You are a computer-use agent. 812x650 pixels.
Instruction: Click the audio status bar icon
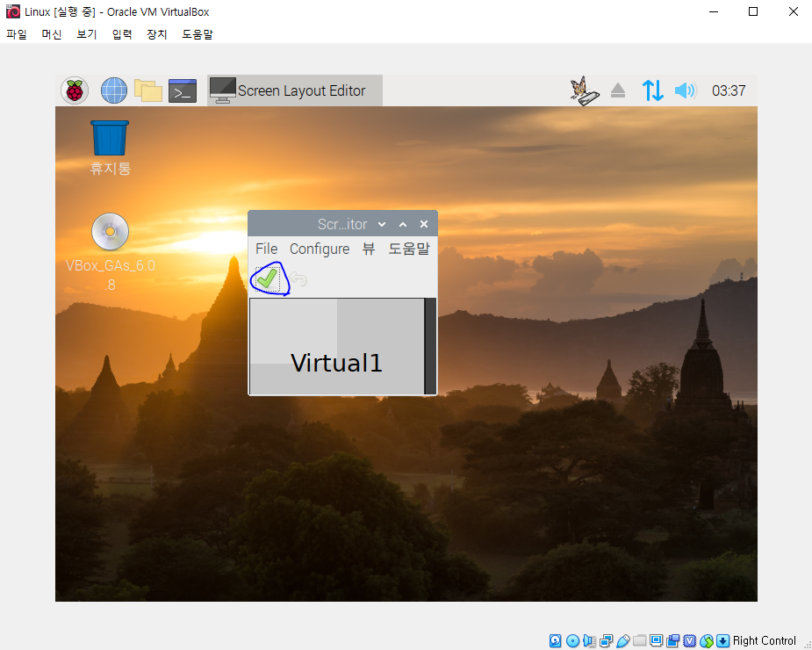coord(589,640)
